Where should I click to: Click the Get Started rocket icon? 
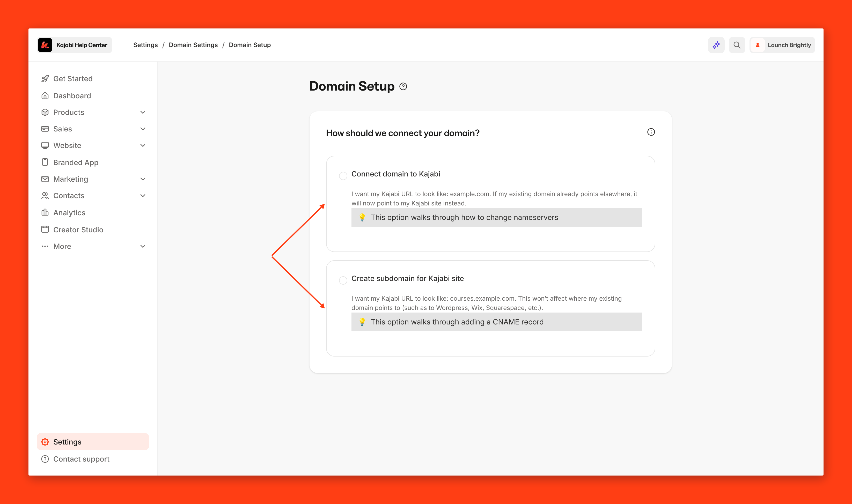45,79
